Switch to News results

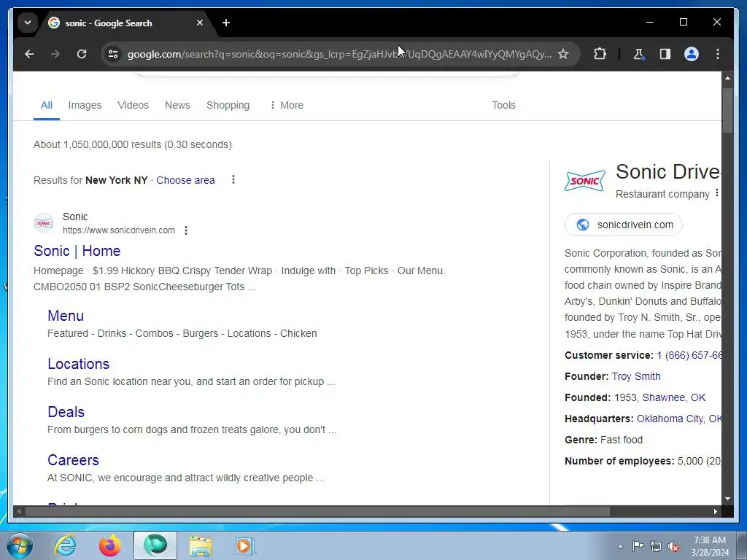click(177, 105)
